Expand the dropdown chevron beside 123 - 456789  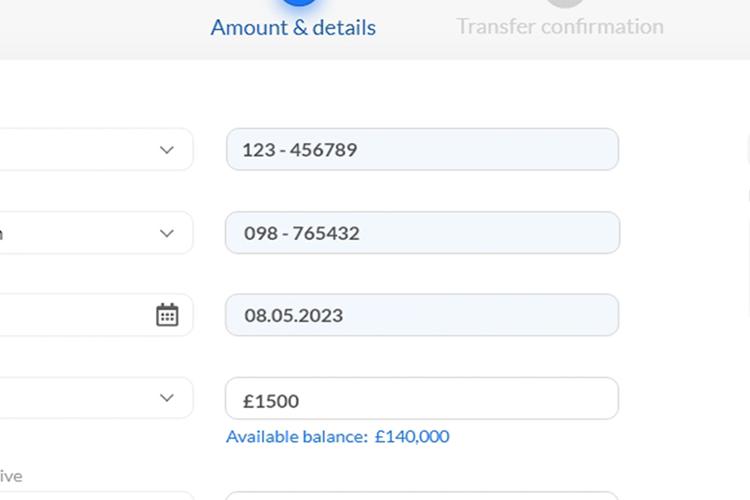click(x=166, y=150)
